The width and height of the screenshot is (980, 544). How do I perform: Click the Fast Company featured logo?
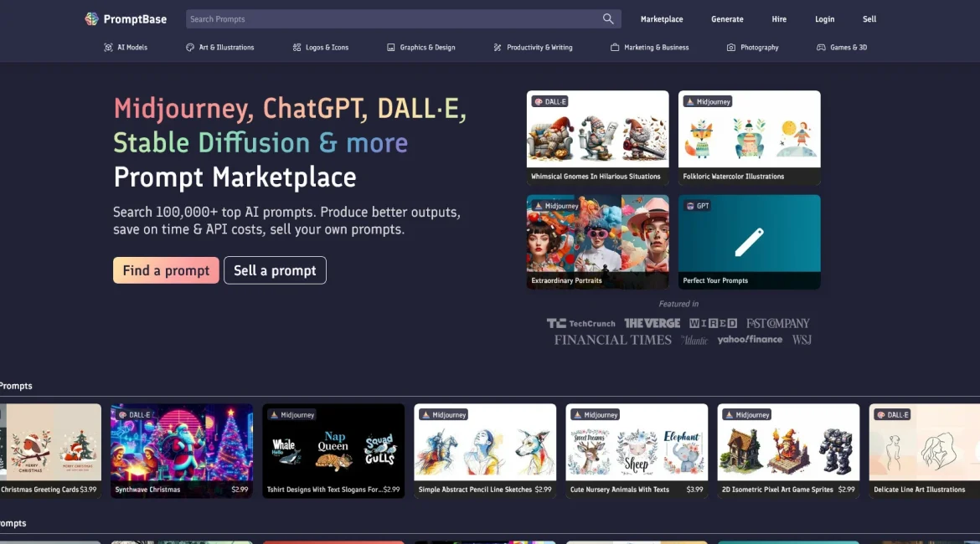point(777,324)
